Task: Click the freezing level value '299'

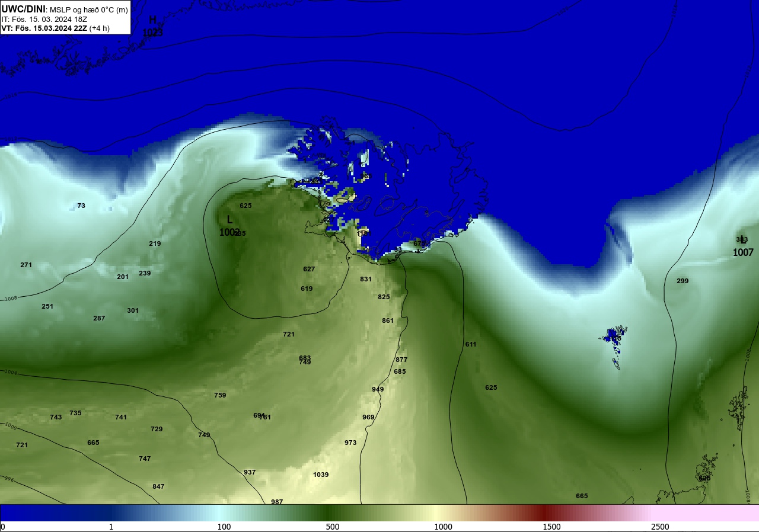Action: 683,281
